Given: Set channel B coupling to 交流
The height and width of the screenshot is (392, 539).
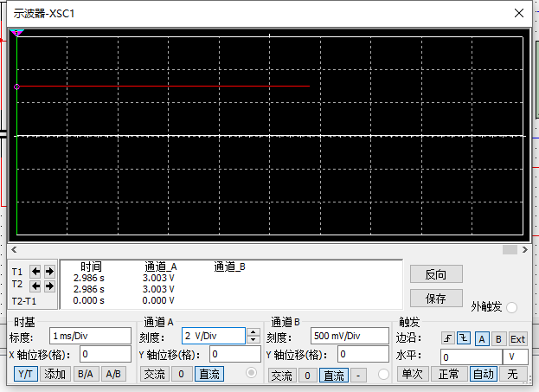Looking at the screenshot, I should (x=282, y=376).
